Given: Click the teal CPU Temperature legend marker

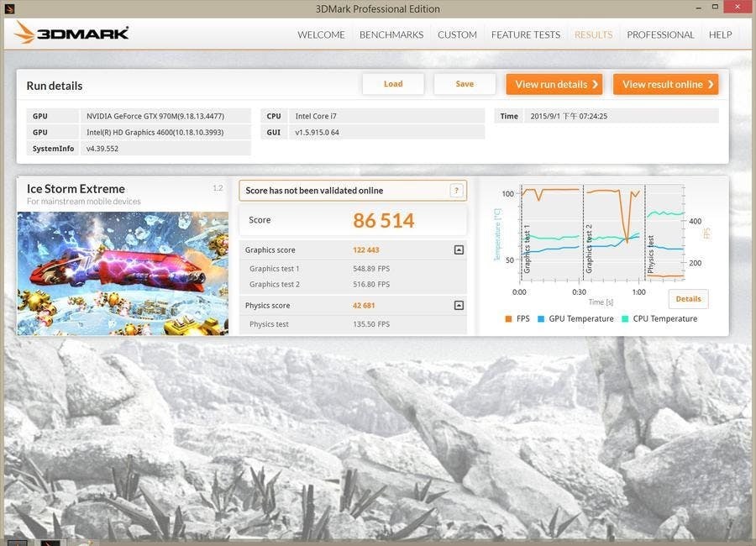Looking at the screenshot, I should click(x=625, y=319).
